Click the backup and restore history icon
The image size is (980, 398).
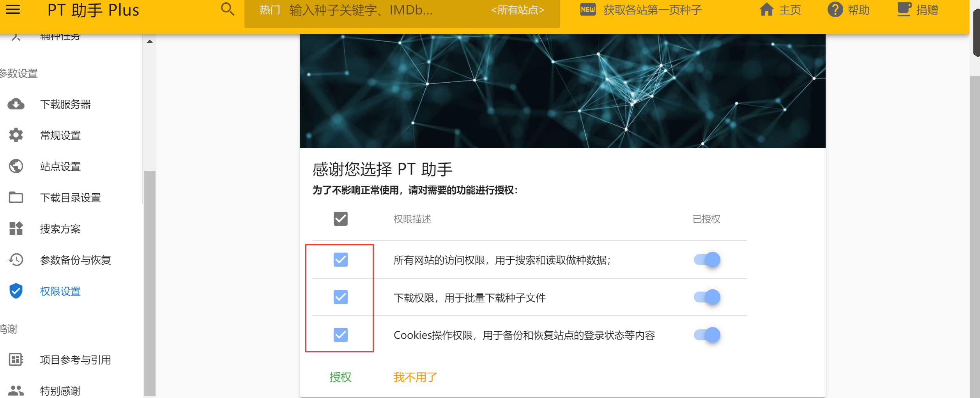coord(16,260)
